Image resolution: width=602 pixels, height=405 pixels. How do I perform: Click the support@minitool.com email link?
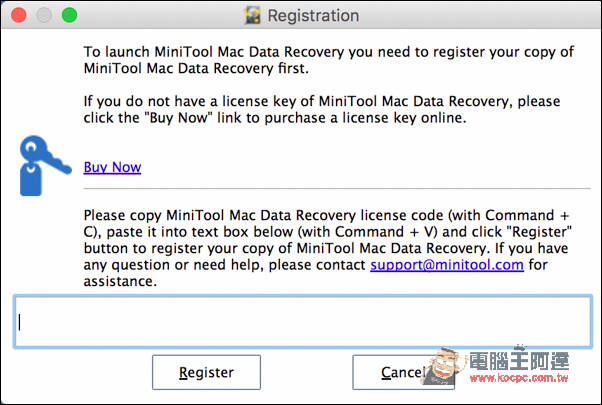pyautogui.click(x=447, y=265)
